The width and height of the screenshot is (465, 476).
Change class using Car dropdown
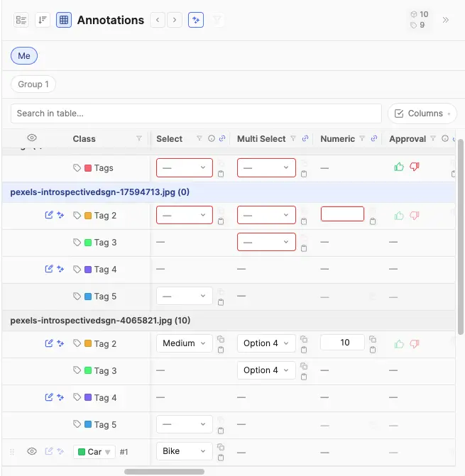[x=94, y=452]
